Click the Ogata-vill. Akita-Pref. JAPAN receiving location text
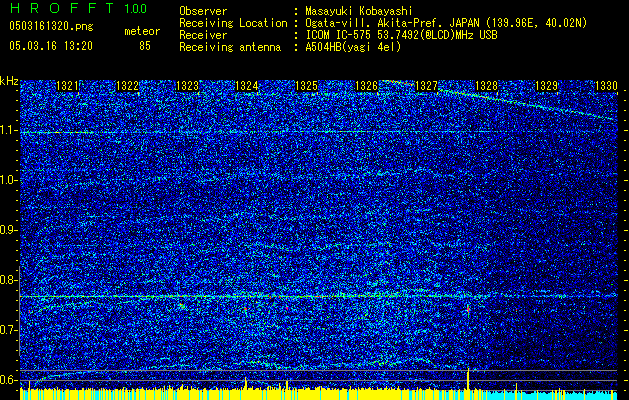The width and height of the screenshot is (629, 400). [x=446, y=23]
